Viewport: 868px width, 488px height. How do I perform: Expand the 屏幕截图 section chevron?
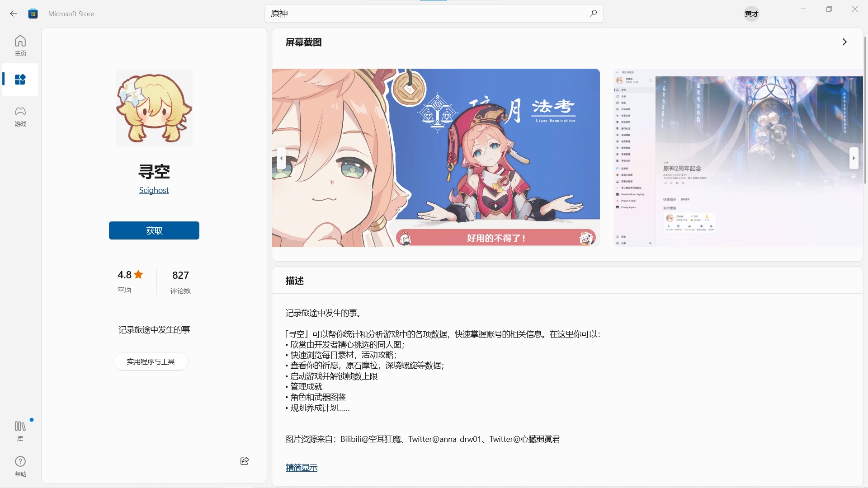click(x=844, y=42)
